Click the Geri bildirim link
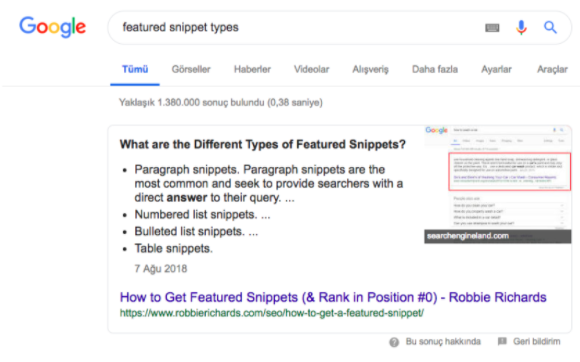Viewport: 580px width, 362px height. pyautogui.click(x=536, y=341)
